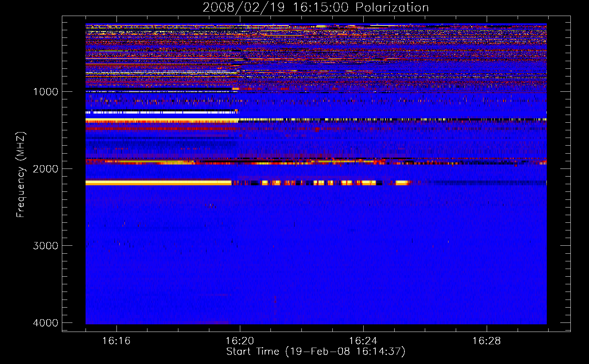Click the 2000 frequency tick label

point(46,169)
